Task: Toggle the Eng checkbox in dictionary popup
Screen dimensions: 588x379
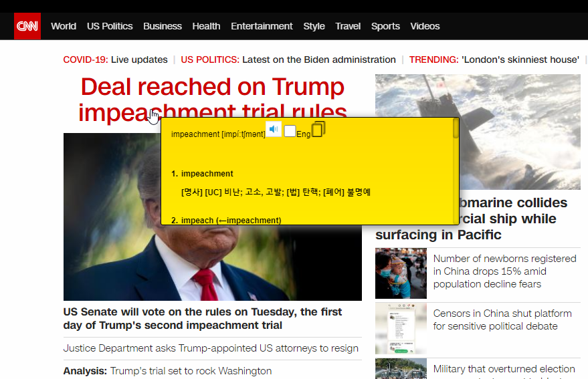Action: point(290,131)
